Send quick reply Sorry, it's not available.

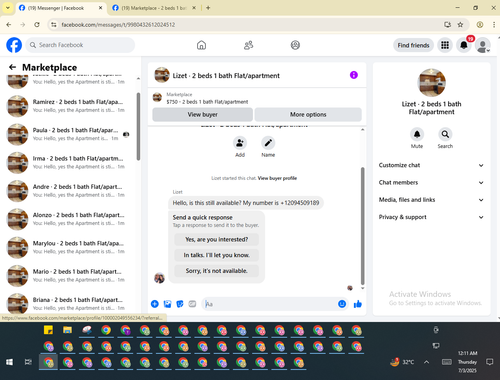click(x=217, y=271)
